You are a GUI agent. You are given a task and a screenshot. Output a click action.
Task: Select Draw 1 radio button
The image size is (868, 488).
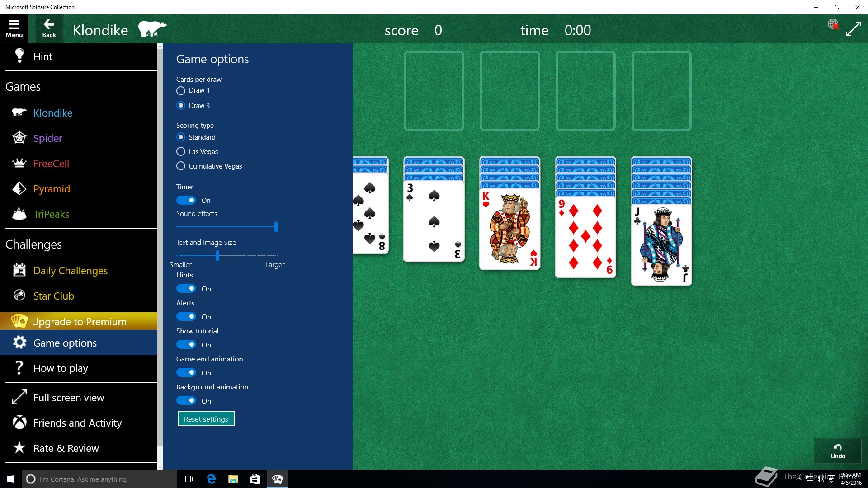(181, 91)
